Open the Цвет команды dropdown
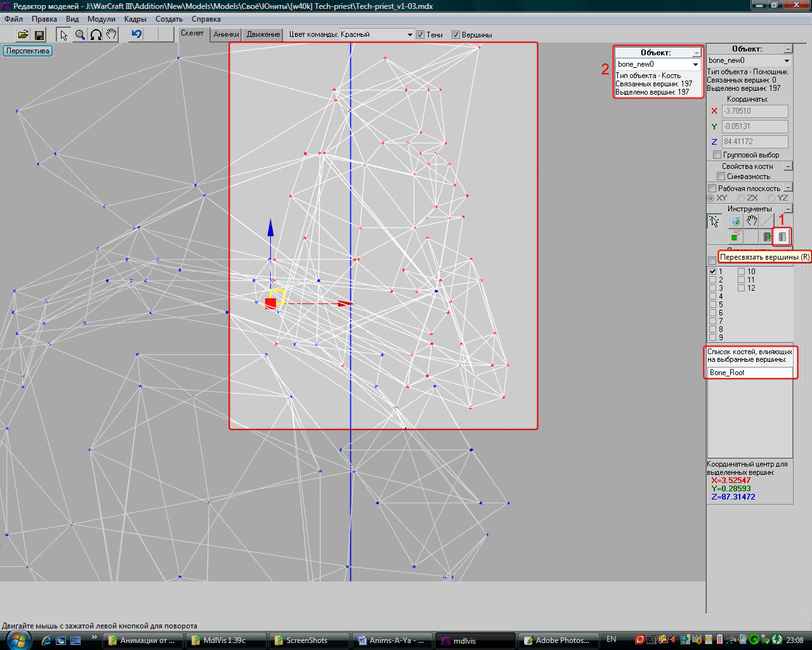Screen dimensions: 812x650 [x=410, y=35]
